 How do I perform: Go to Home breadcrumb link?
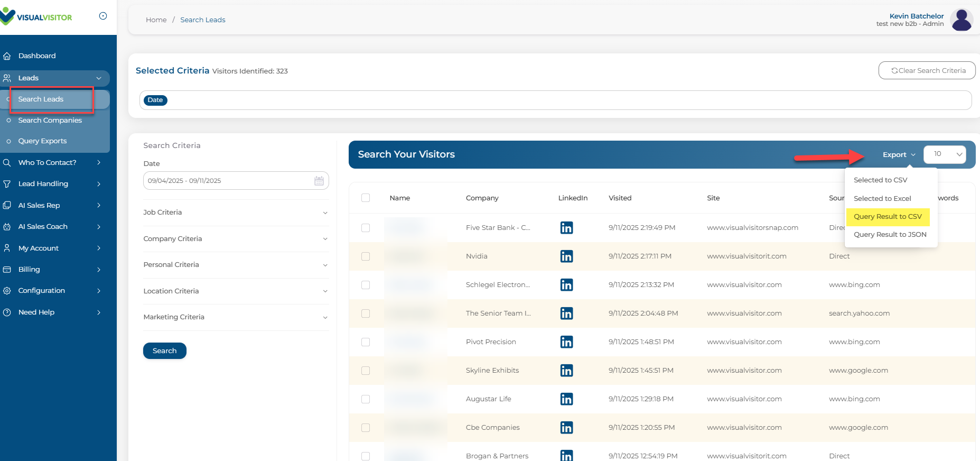click(156, 20)
